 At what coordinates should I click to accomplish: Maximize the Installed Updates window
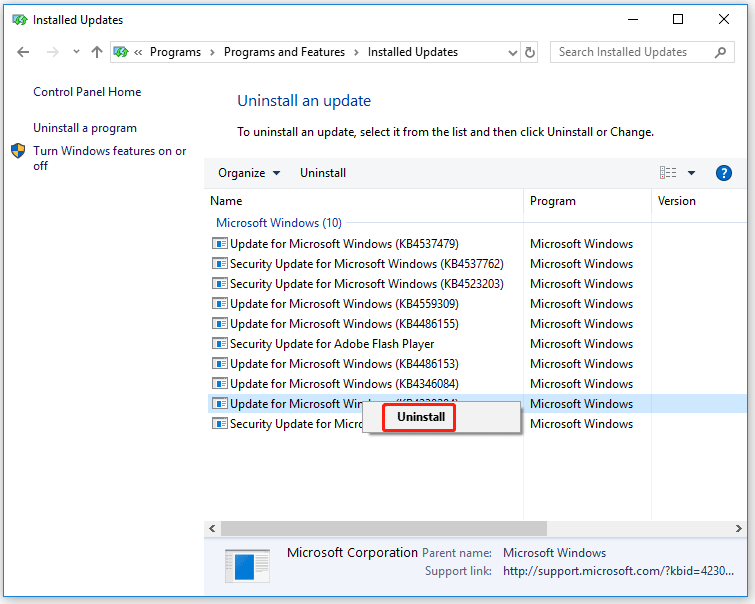[x=678, y=19]
